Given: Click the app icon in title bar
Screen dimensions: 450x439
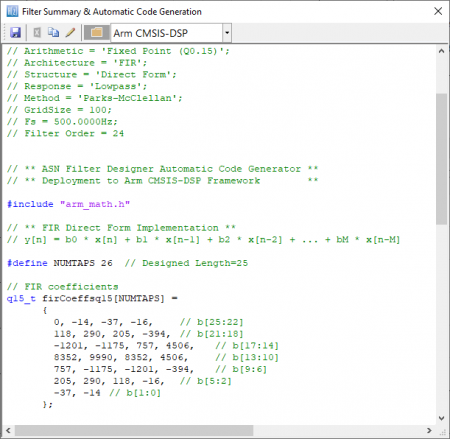Looking at the screenshot, I should tap(12, 12).
